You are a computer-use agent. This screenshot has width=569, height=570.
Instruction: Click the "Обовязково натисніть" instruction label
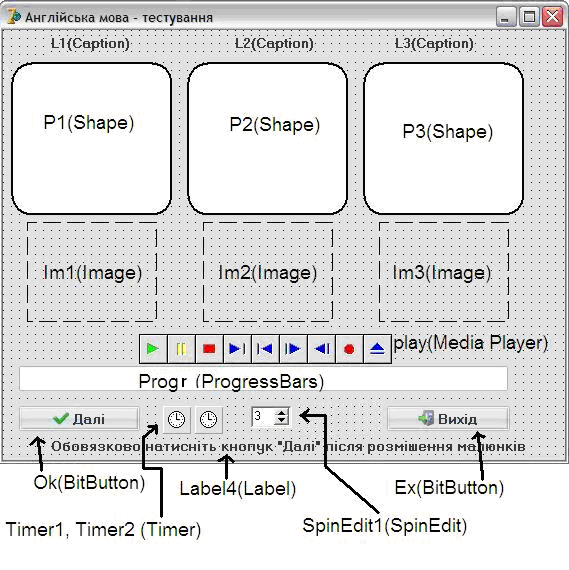pos(288,447)
